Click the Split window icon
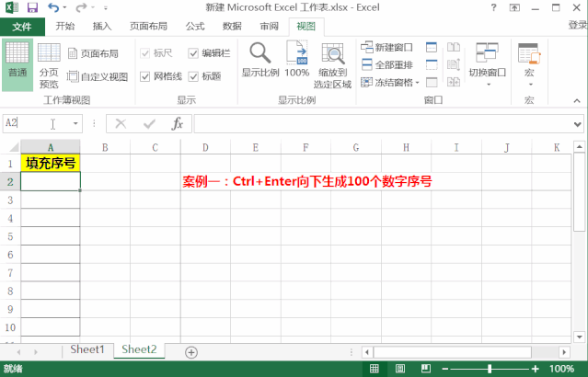The width and height of the screenshot is (588, 377). [432, 47]
